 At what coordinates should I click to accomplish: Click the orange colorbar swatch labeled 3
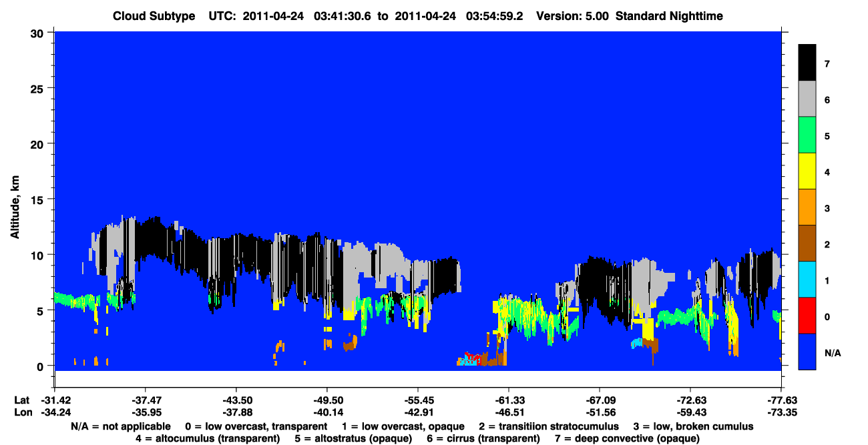click(807, 207)
